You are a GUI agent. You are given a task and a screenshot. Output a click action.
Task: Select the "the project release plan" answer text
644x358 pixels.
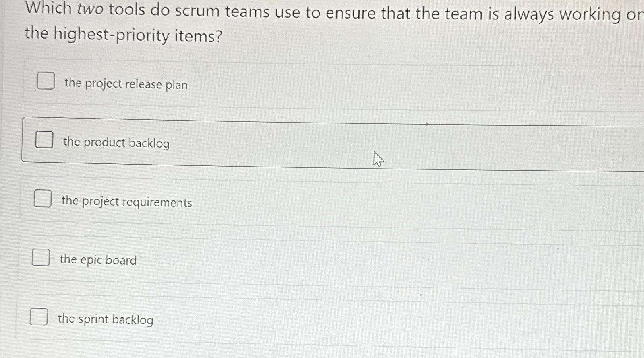(126, 85)
